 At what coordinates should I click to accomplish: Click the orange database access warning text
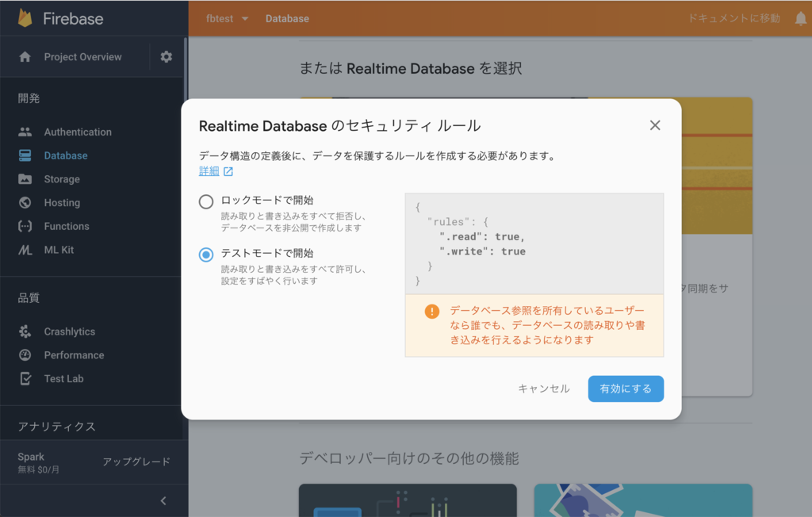pyautogui.click(x=547, y=325)
